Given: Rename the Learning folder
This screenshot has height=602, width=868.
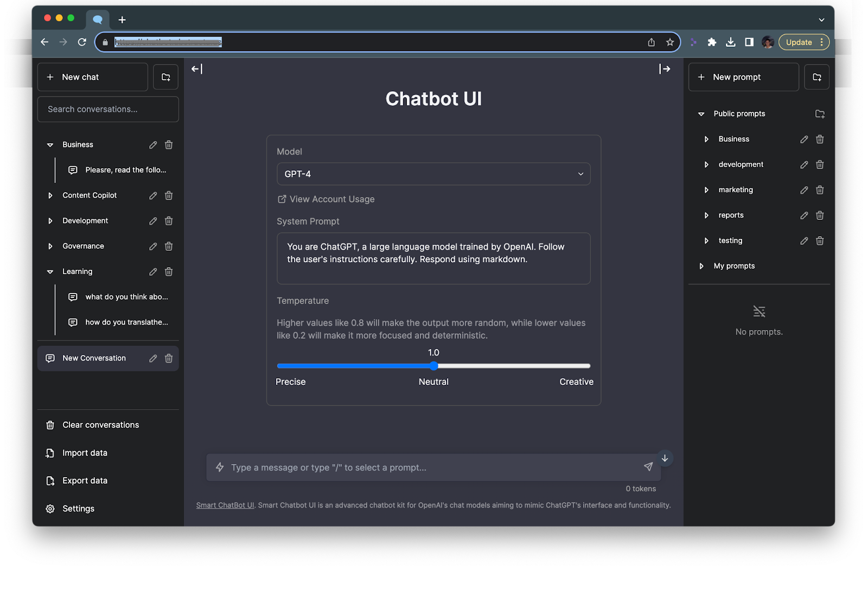Looking at the screenshot, I should point(153,272).
